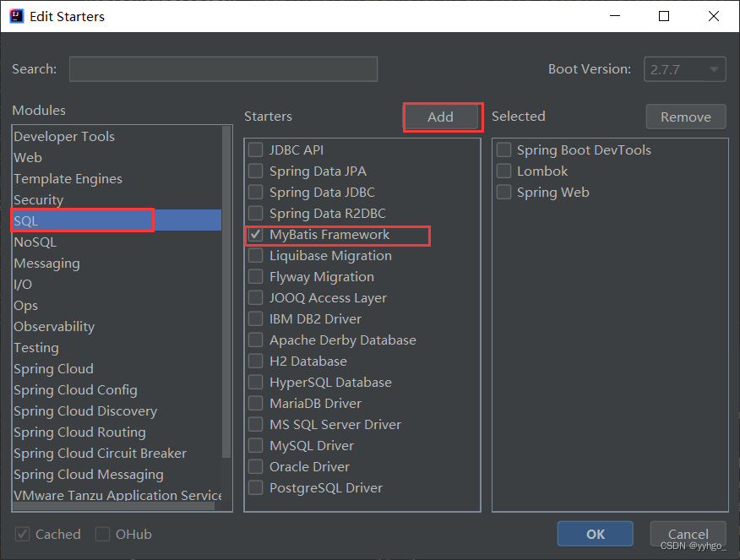
Task: Check the Spring Data JPA starter
Action: (256, 171)
